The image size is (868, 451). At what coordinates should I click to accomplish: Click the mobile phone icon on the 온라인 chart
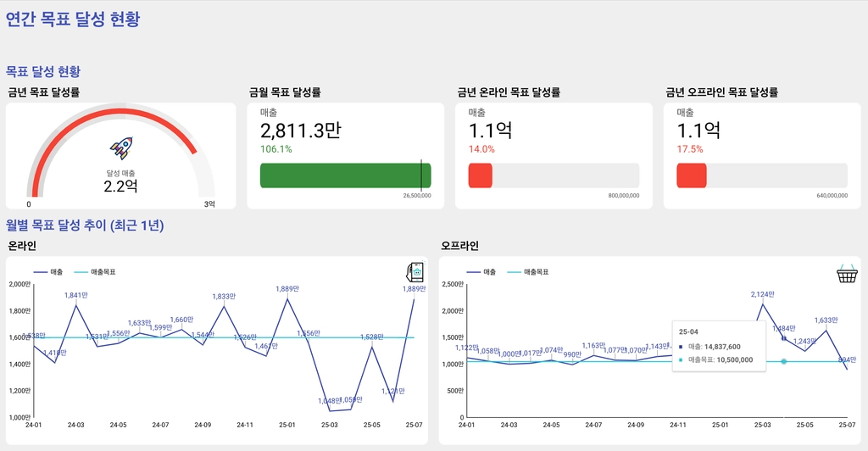pos(415,272)
